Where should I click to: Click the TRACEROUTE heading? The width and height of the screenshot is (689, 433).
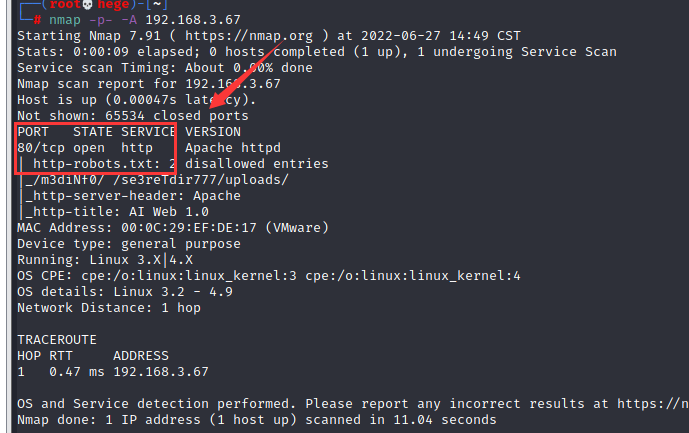57,340
